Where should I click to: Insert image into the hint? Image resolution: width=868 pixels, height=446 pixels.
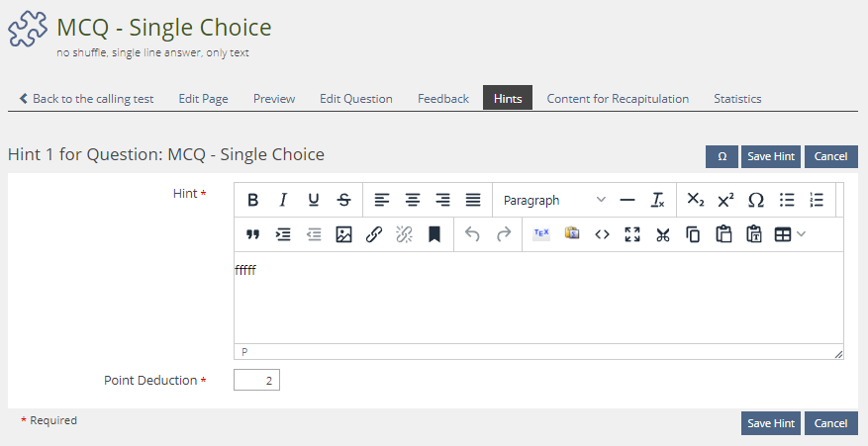[343, 234]
